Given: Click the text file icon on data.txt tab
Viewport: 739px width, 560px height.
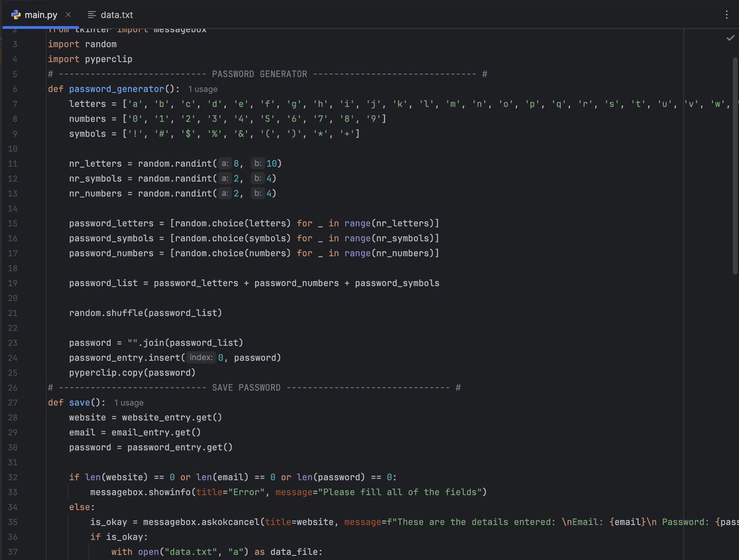Looking at the screenshot, I should coord(92,14).
